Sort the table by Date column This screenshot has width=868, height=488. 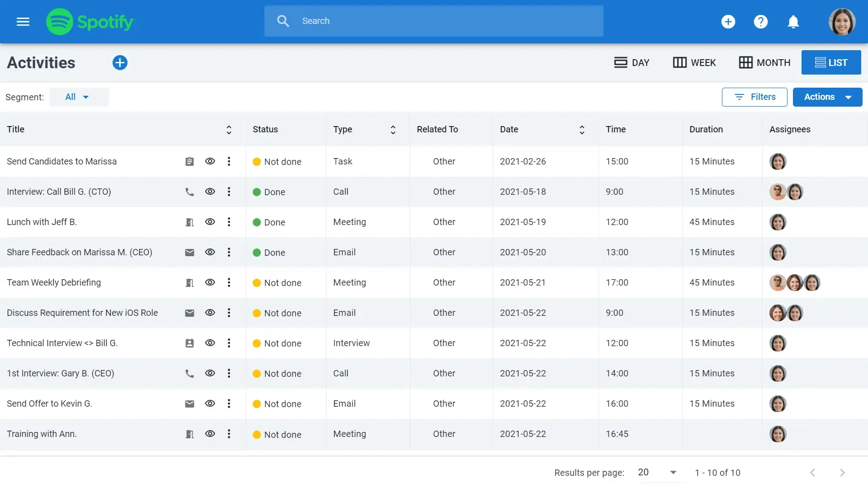tap(582, 130)
